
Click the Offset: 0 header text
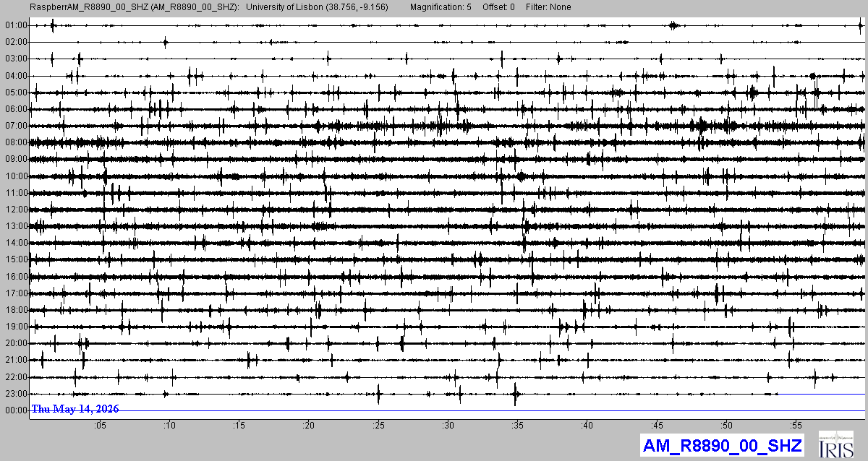(x=498, y=7)
